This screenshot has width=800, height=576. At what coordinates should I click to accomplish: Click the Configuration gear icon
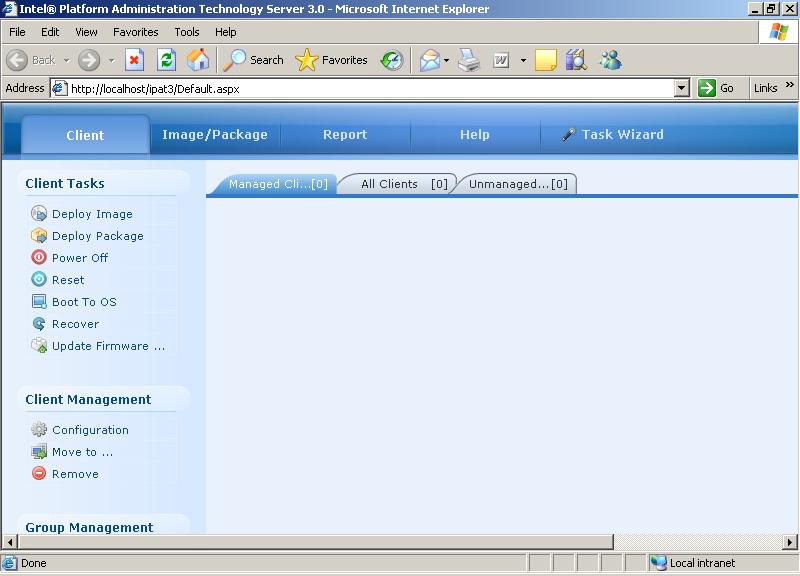click(x=39, y=430)
